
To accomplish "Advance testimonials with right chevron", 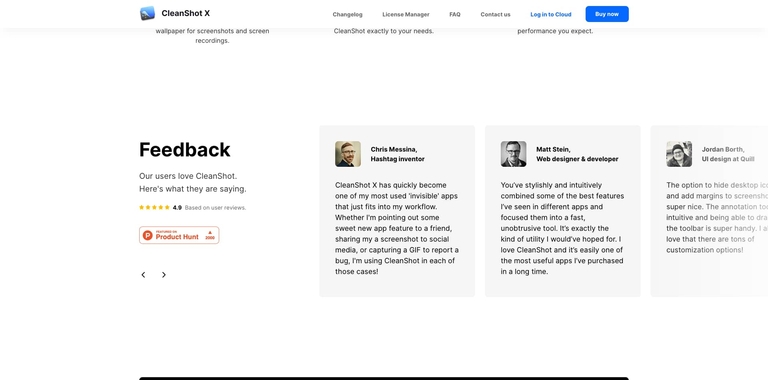I will pos(164,275).
